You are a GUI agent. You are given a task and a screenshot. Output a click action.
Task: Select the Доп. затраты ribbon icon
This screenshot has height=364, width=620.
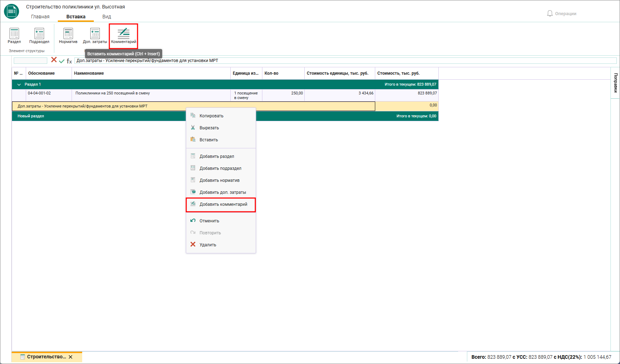point(95,36)
